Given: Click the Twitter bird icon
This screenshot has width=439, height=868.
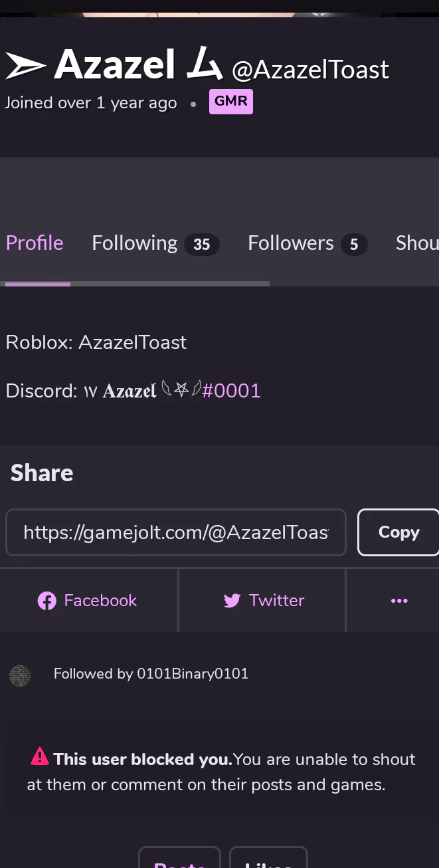Looking at the screenshot, I should click(232, 601).
